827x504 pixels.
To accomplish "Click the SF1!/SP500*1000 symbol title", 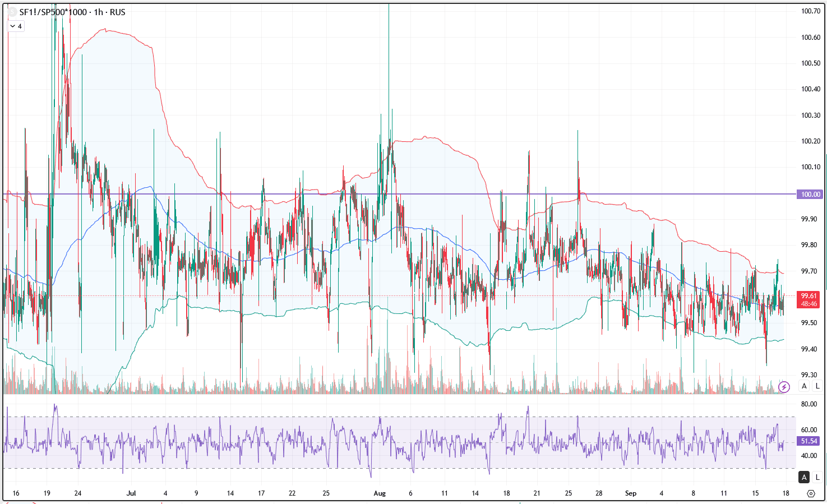I will [x=53, y=12].
